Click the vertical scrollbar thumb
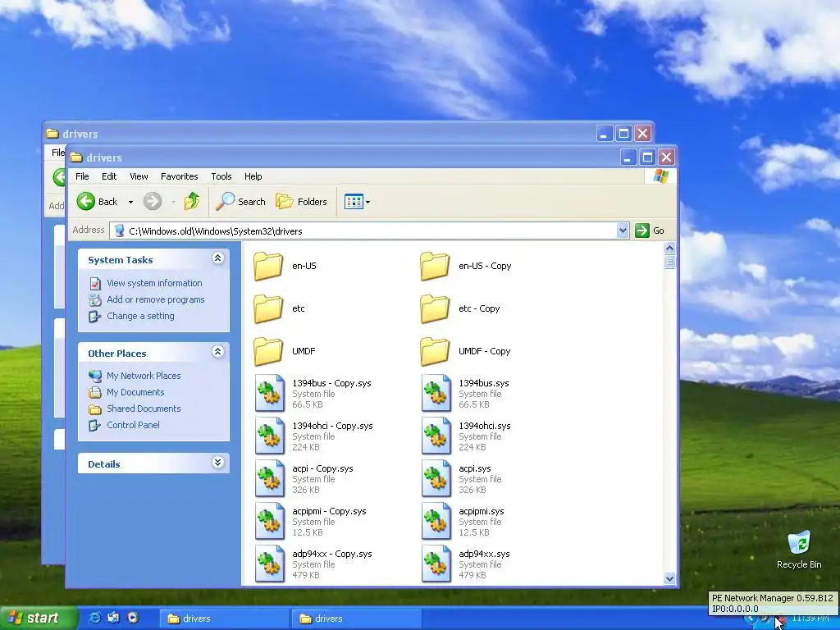Viewport: 840px width, 630px height. pos(669,262)
